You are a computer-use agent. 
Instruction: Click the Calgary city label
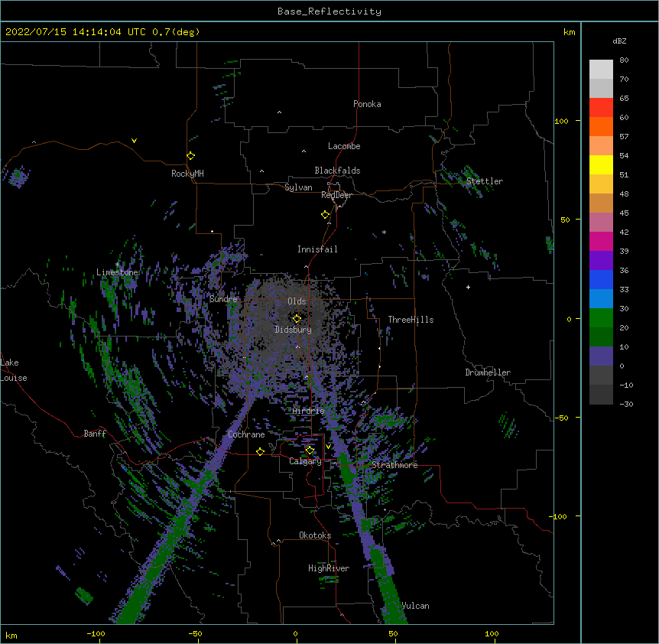306,461
